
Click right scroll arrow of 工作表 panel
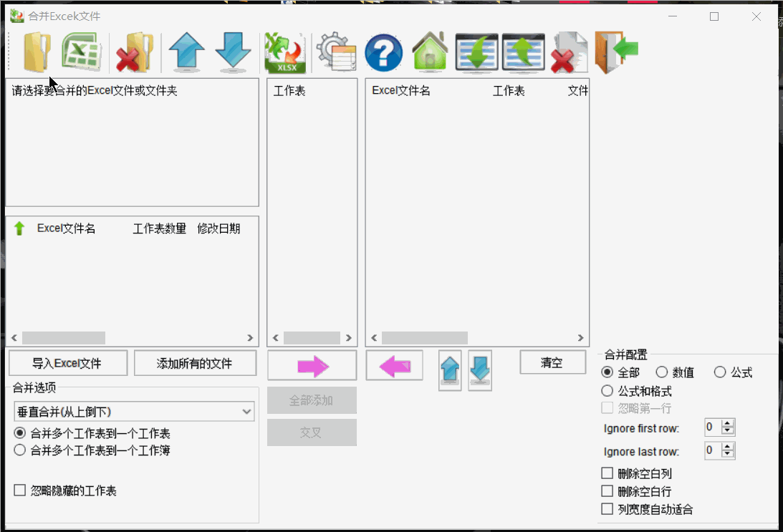tap(349, 338)
